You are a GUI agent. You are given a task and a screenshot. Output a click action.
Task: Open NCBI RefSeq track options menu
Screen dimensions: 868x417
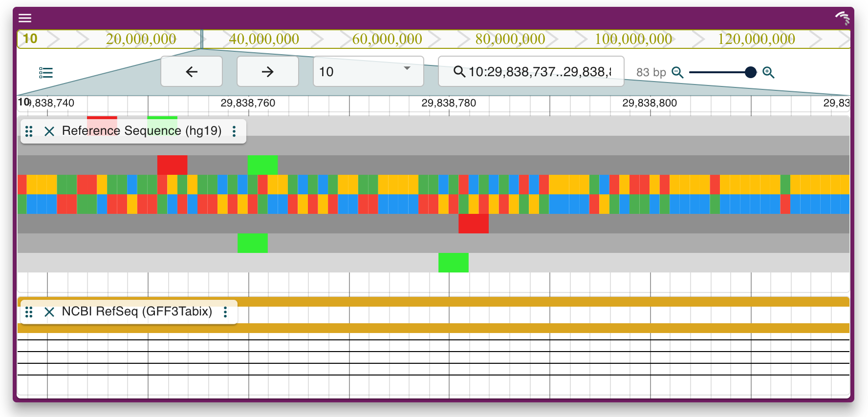click(225, 312)
